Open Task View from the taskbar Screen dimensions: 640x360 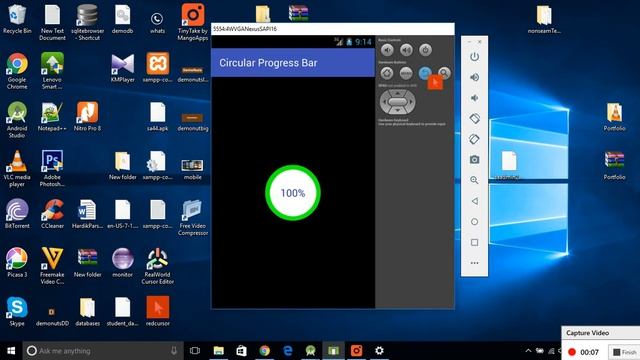click(x=195, y=351)
